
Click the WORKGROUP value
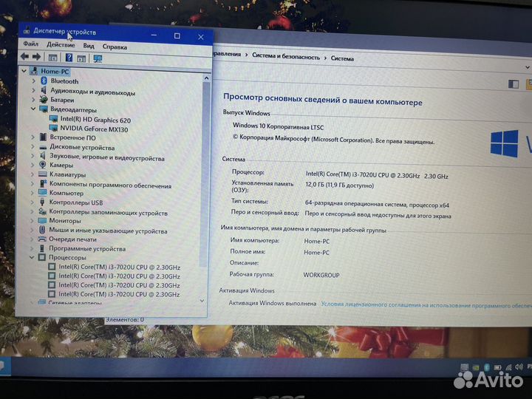[x=321, y=275]
